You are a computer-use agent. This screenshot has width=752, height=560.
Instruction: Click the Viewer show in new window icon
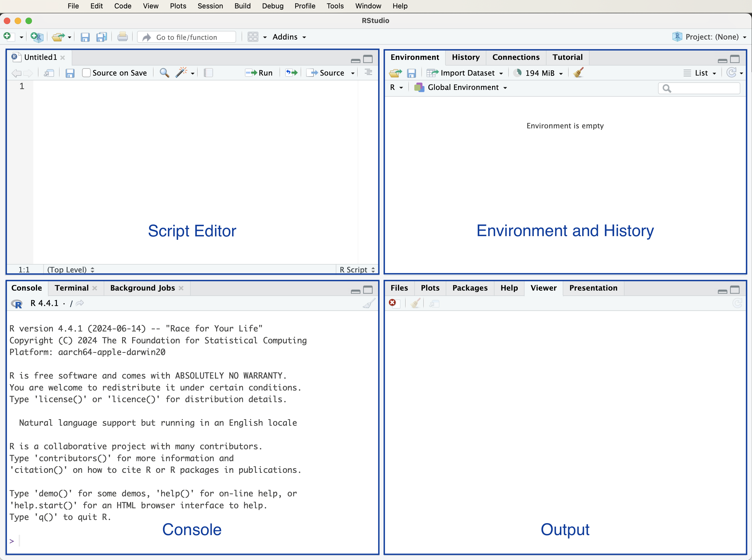tap(434, 303)
